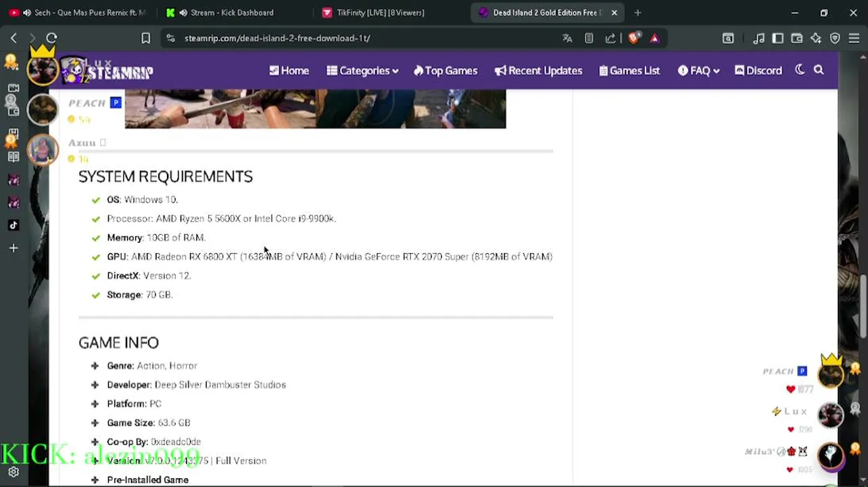Select the Developer Deep Silver Dambuster row
This screenshot has height=487, width=868.
pyautogui.click(x=196, y=385)
